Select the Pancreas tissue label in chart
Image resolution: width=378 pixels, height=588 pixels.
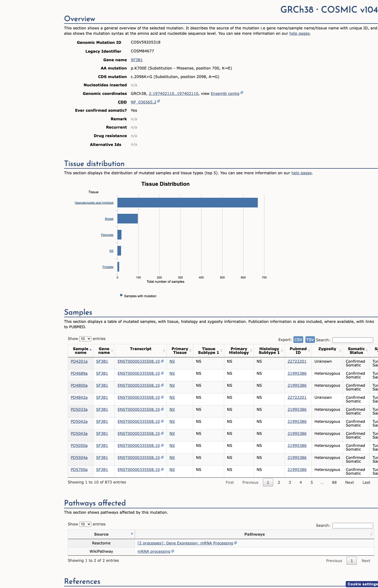(x=107, y=235)
